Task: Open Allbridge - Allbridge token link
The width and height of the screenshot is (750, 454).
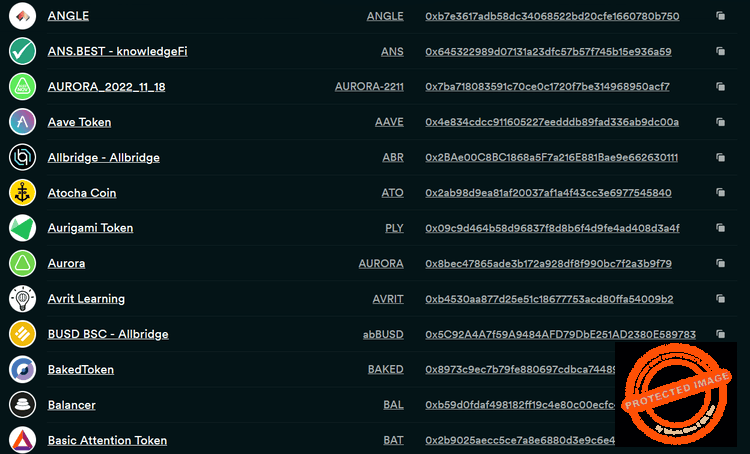Action: click(x=104, y=157)
